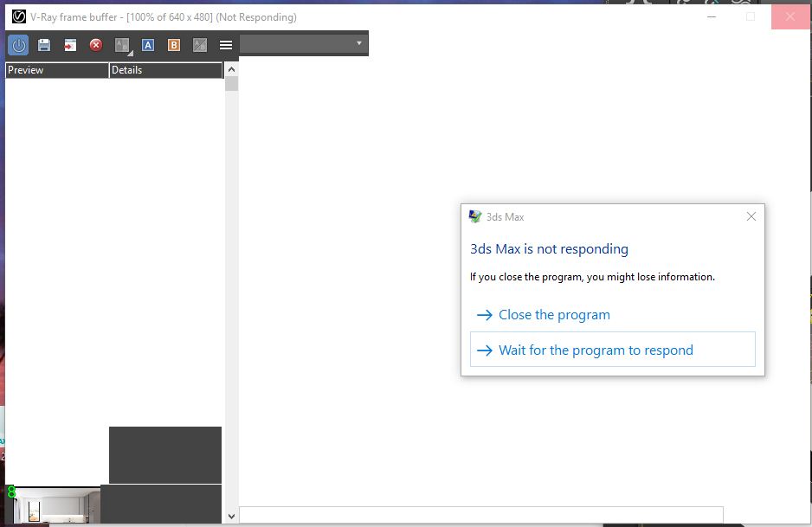Toggle the Enable VFB history power button
The image size is (812, 527).
pos(19,45)
